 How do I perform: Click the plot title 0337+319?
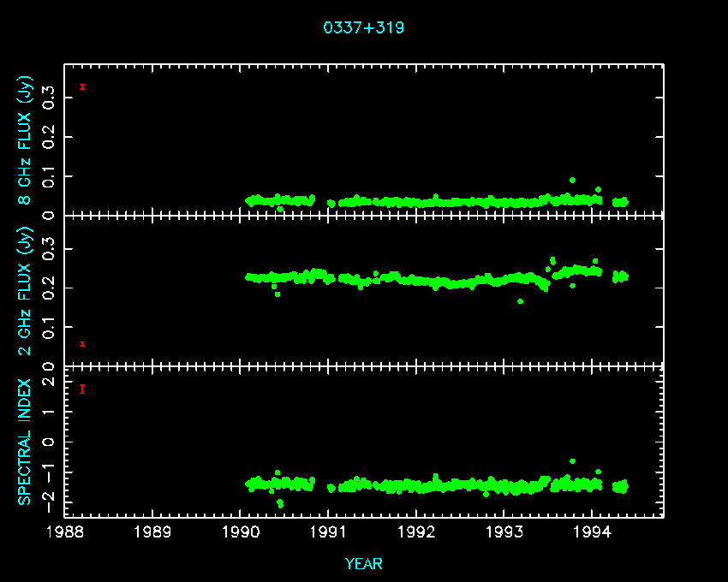pyautogui.click(x=363, y=27)
